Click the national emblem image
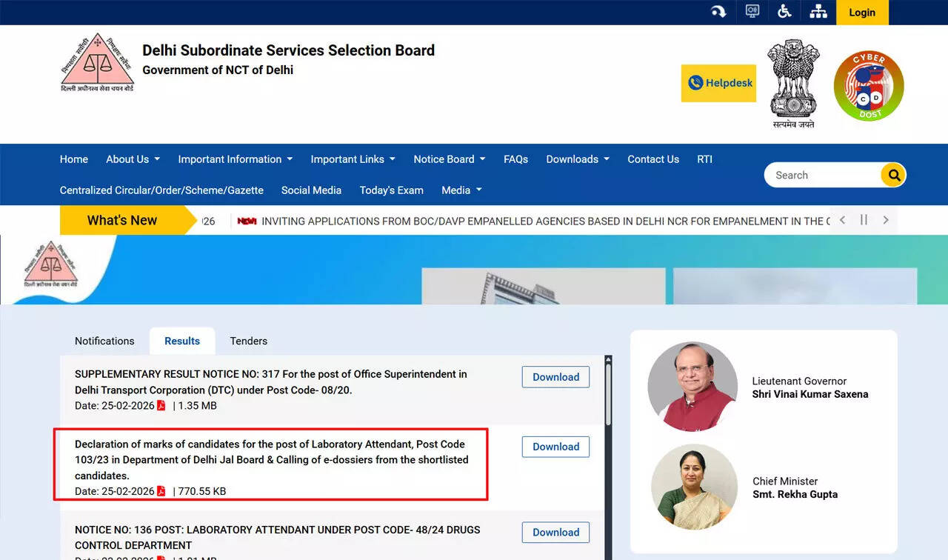Image resolution: width=948 pixels, height=560 pixels. coord(793,81)
